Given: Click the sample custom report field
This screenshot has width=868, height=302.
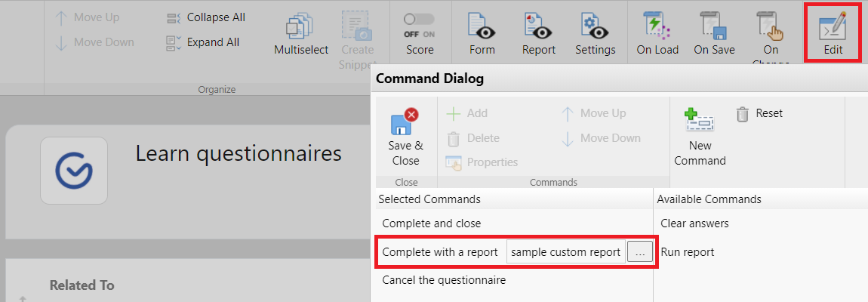Looking at the screenshot, I should click(x=565, y=252).
